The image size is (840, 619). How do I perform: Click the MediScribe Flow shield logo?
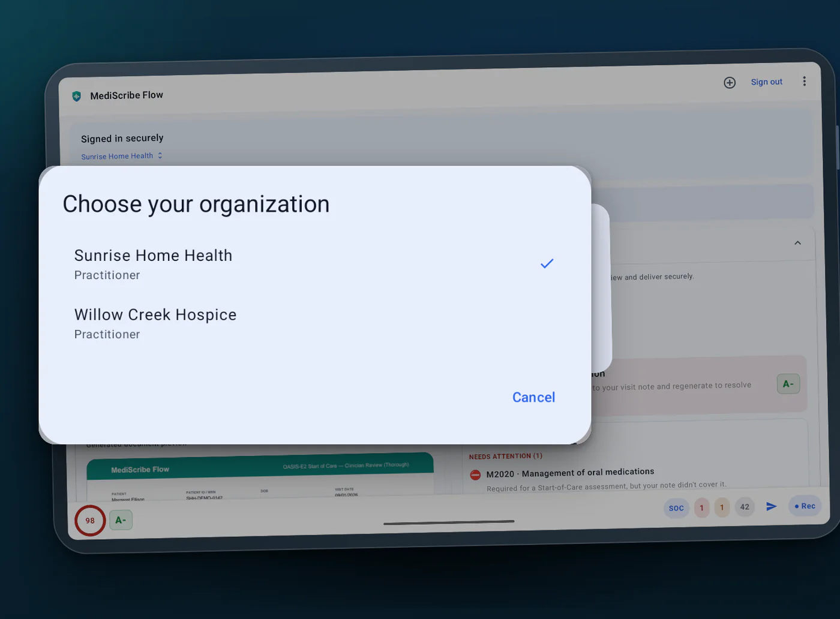76,96
